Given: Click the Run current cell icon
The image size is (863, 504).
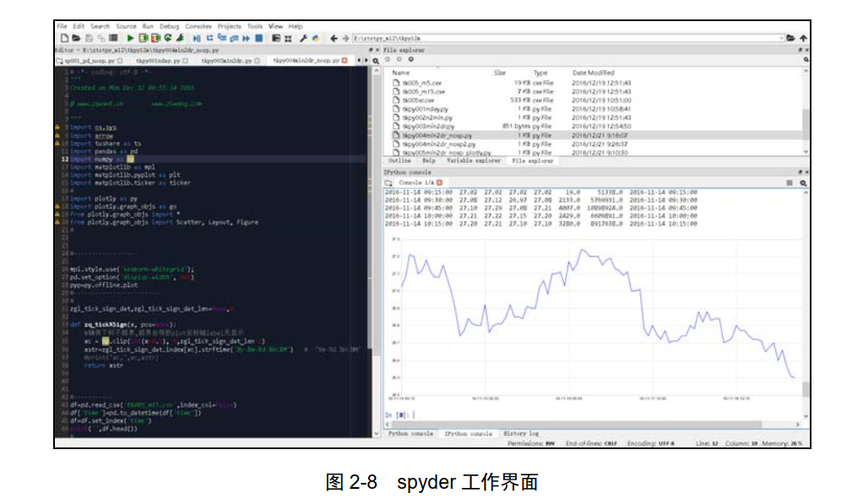Looking at the screenshot, I should pyautogui.click(x=143, y=38).
